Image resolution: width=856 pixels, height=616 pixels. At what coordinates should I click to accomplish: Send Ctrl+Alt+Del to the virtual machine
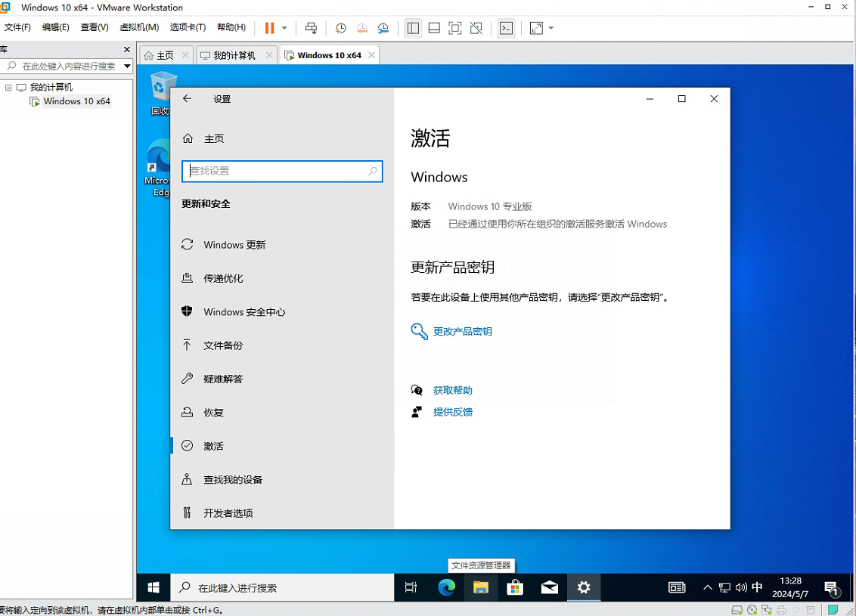point(312,28)
